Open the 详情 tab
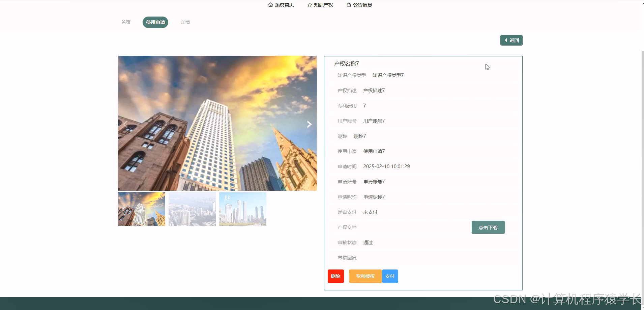The height and width of the screenshot is (310, 644). click(x=185, y=22)
